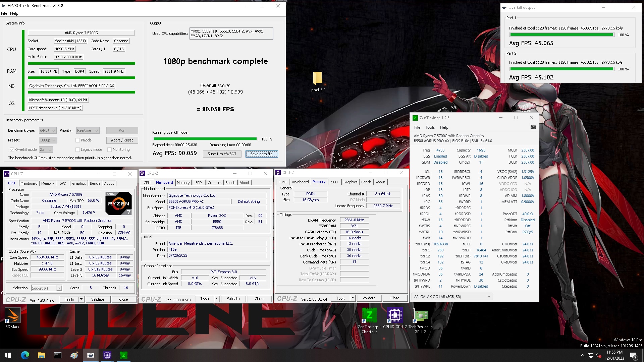Enable the Legacy mode checkbox
The image size is (644, 362).
point(77,149)
